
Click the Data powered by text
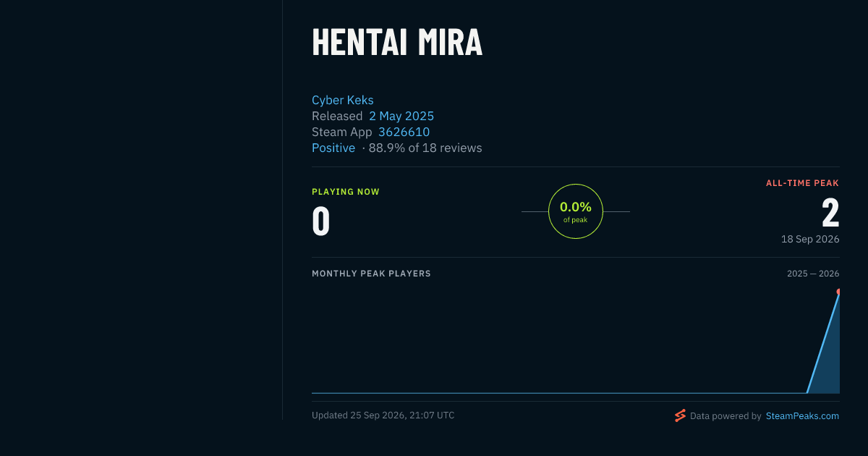726,416
